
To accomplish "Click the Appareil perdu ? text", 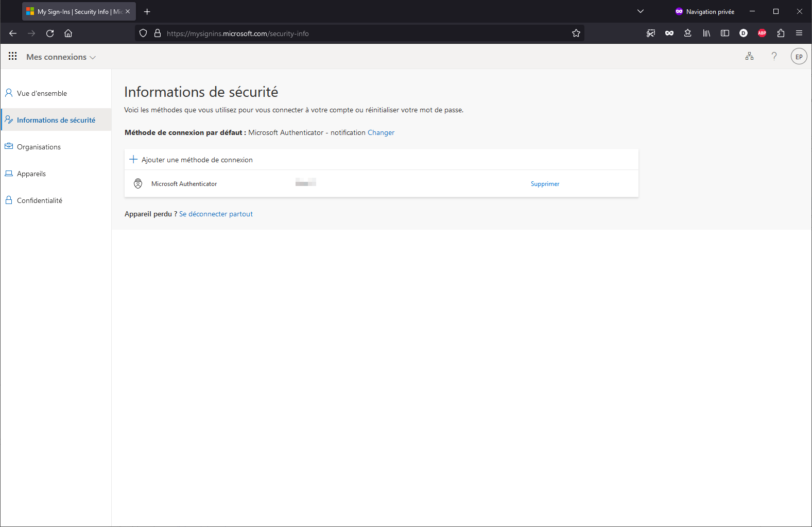I will click(x=151, y=214).
